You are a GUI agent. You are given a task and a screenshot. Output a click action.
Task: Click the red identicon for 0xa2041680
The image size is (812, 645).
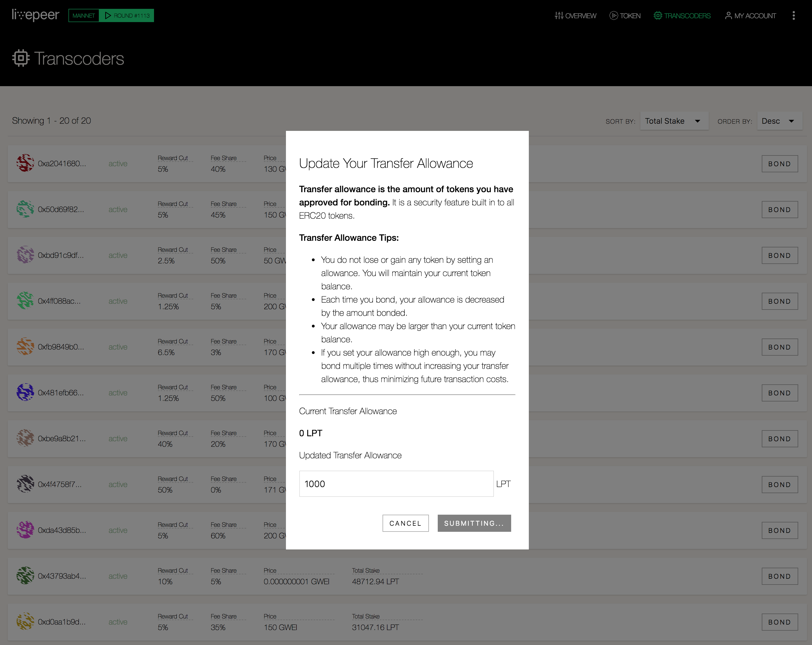coord(25,163)
